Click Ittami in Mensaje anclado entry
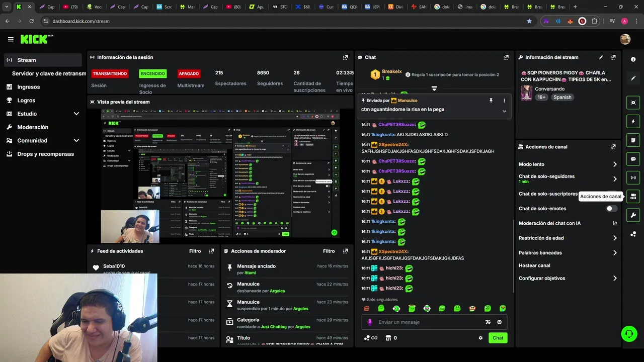Image resolution: width=644 pixels, height=362 pixels. [x=250, y=273]
